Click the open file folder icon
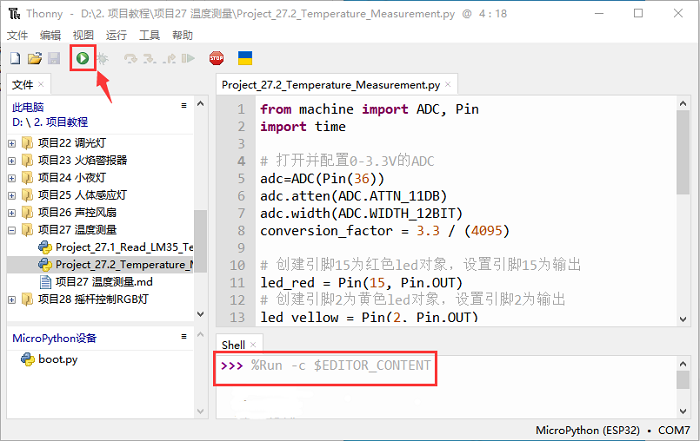Screen dimensions: 700x441 (x=34, y=59)
